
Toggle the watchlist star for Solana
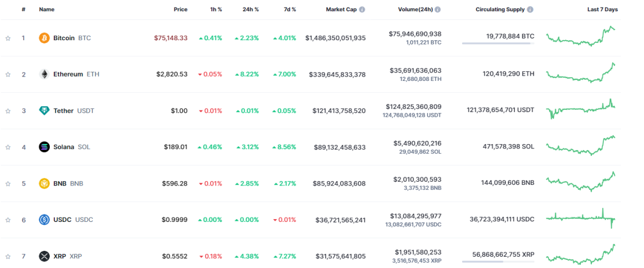click(8, 147)
